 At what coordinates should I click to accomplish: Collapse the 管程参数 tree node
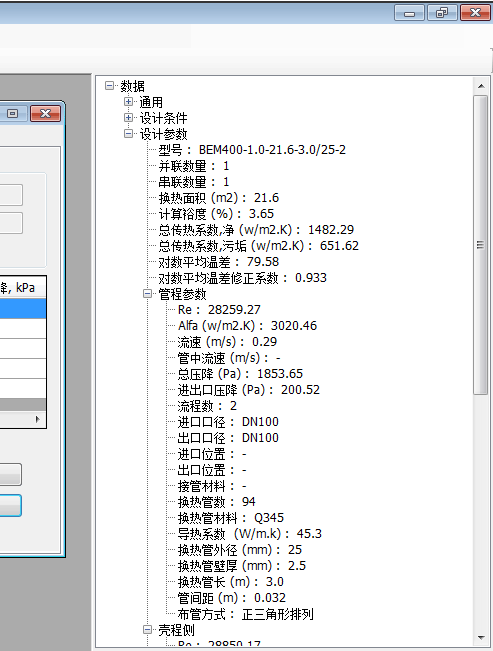pyautogui.click(x=147, y=294)
